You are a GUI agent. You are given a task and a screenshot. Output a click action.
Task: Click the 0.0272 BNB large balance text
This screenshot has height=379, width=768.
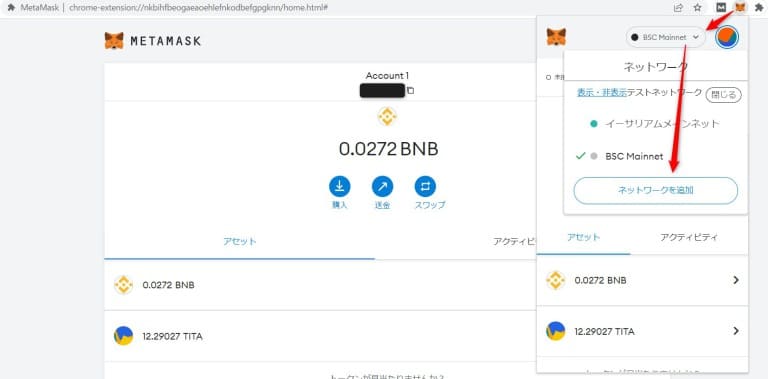388,149
